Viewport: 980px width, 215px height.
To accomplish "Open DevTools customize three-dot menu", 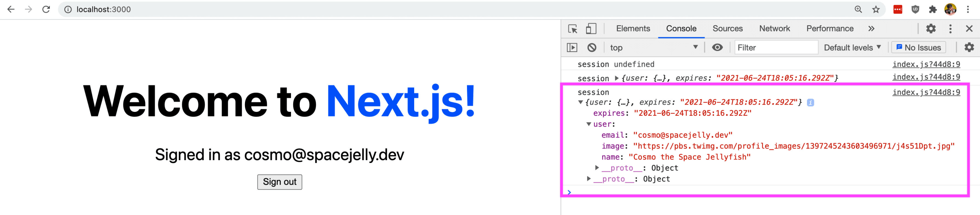I will click(951, 29).
